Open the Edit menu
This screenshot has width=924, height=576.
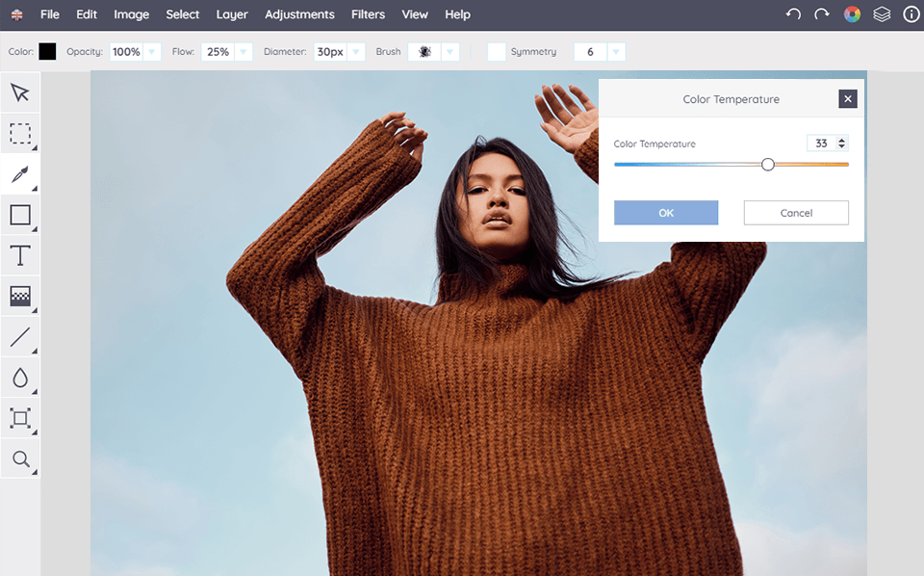(x=86, y=14)
